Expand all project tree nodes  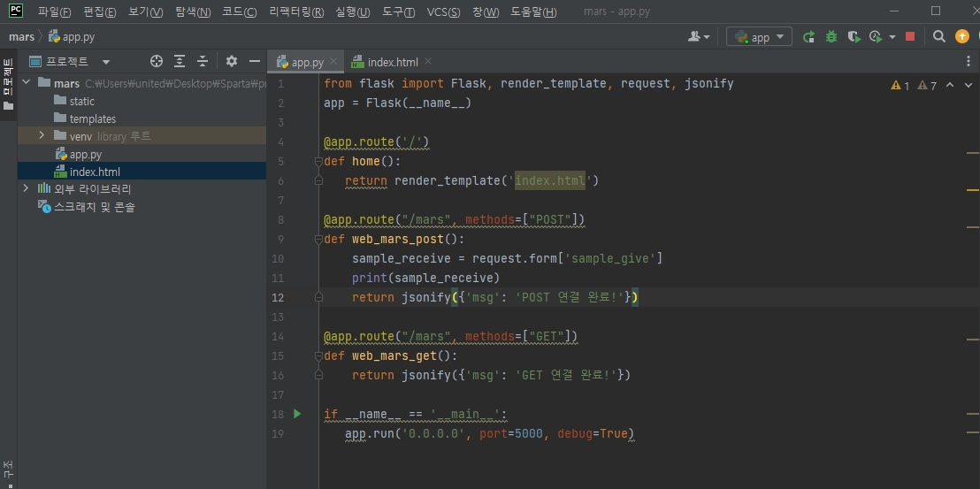coord(180,61)
